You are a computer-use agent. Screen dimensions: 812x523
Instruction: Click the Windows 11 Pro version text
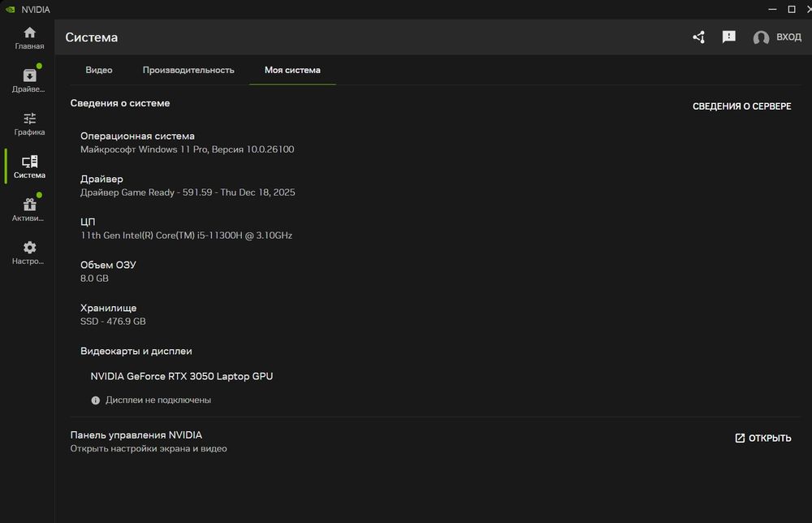click(x=187, y=149)
